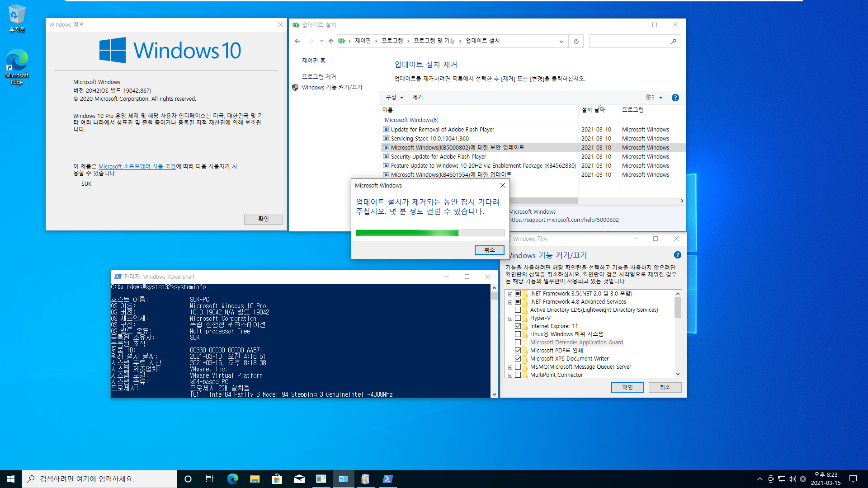The height and width of the screenshot is (488, 868).
Task: Expand MSMQ Server tree node
Action: tap(510, 367)
